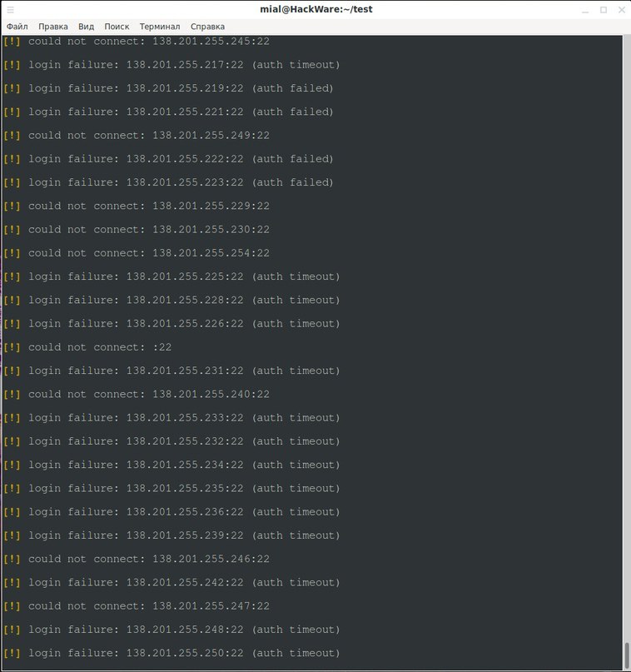
Task: Open the Справка menu
Action: 207,27
